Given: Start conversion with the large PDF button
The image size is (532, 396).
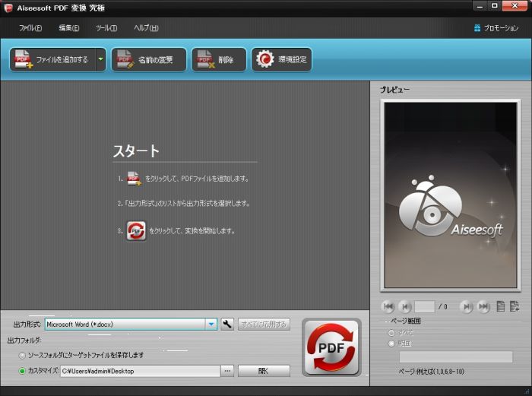Looking at the screenshot, I should 331,348.
